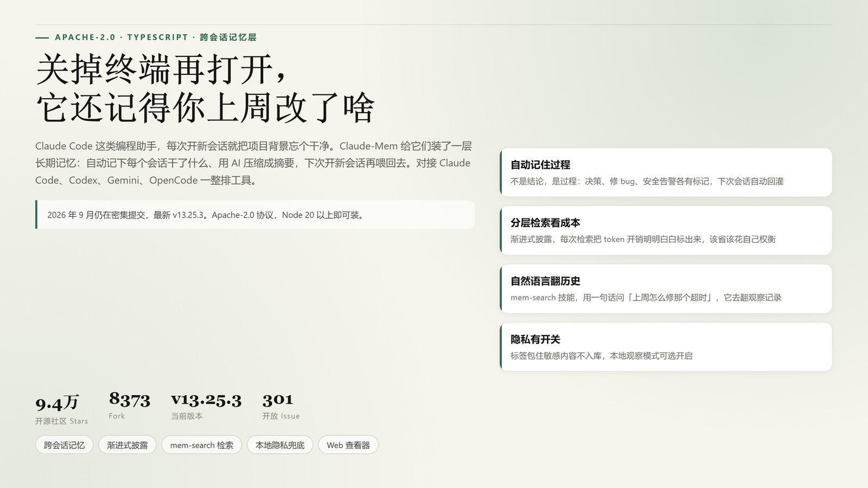Choose the "本地隐私兜底" tag pill
868x488 pixels.
(x=280, y=445)
